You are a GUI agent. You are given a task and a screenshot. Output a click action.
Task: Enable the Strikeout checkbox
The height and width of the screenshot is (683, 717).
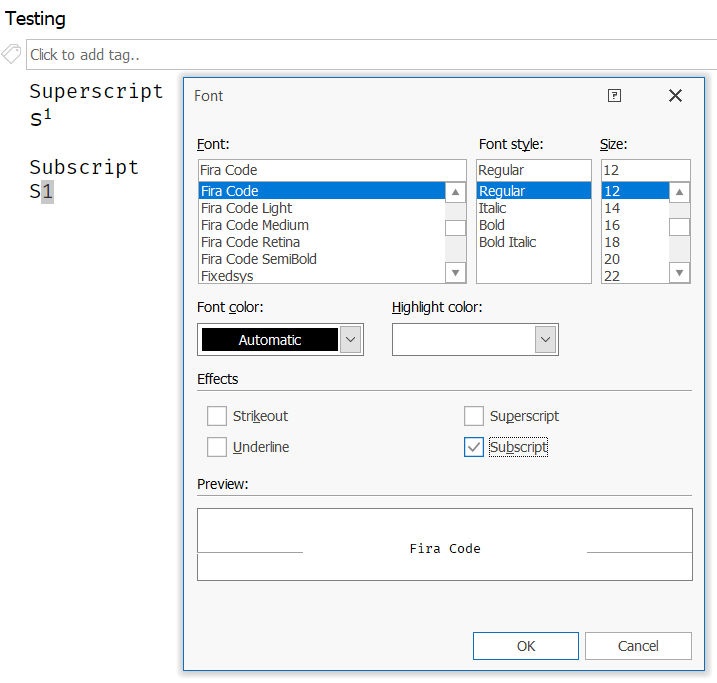217,416
